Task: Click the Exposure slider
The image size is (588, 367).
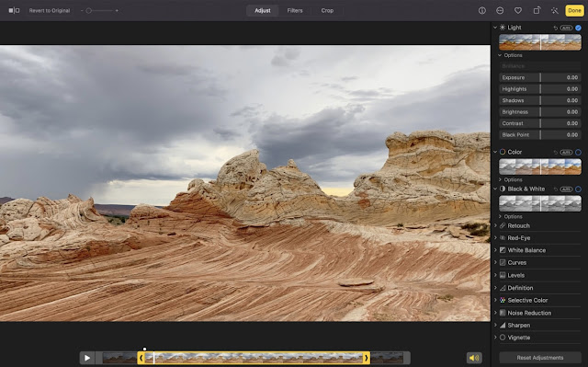Action: click(x=540, y=77)
